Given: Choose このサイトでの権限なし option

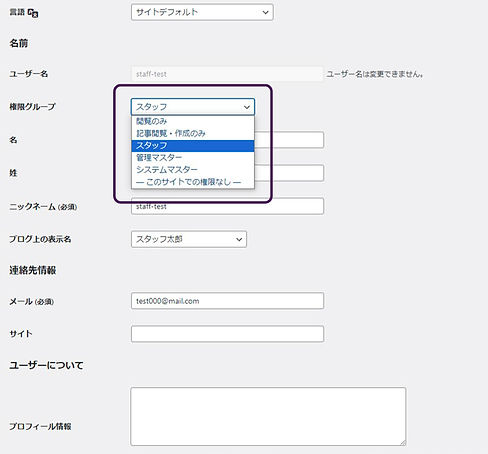Looking at the screenshot, I should click(x=193, y=182).
